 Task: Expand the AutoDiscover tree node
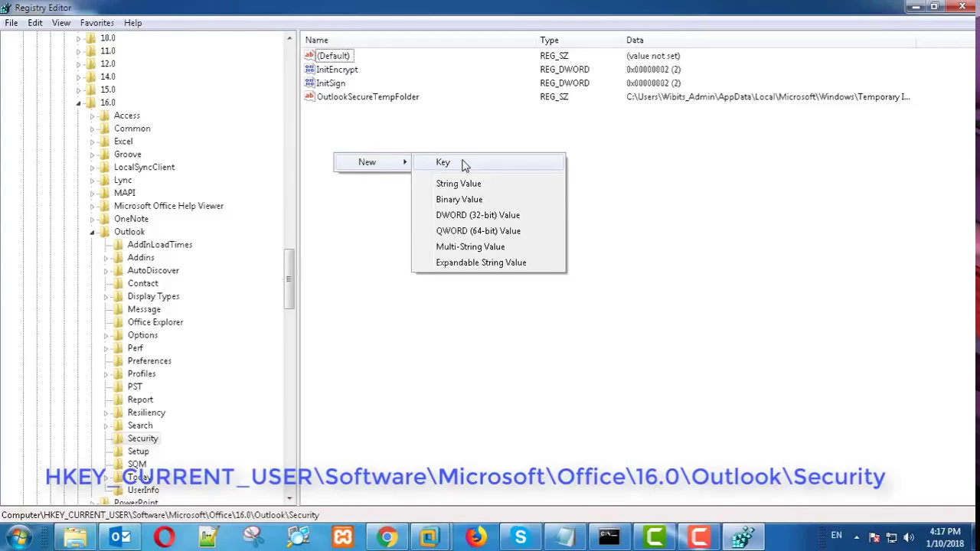[106, 271]
